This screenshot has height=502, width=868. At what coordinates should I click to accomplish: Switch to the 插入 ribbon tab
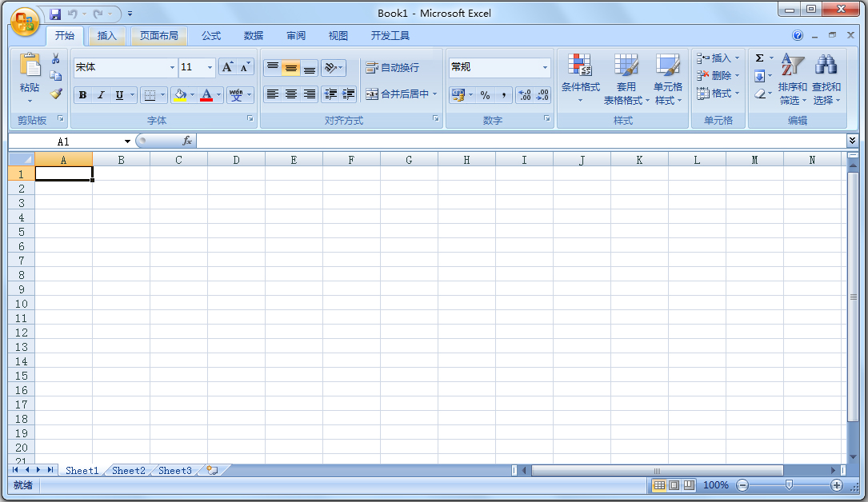107,35
